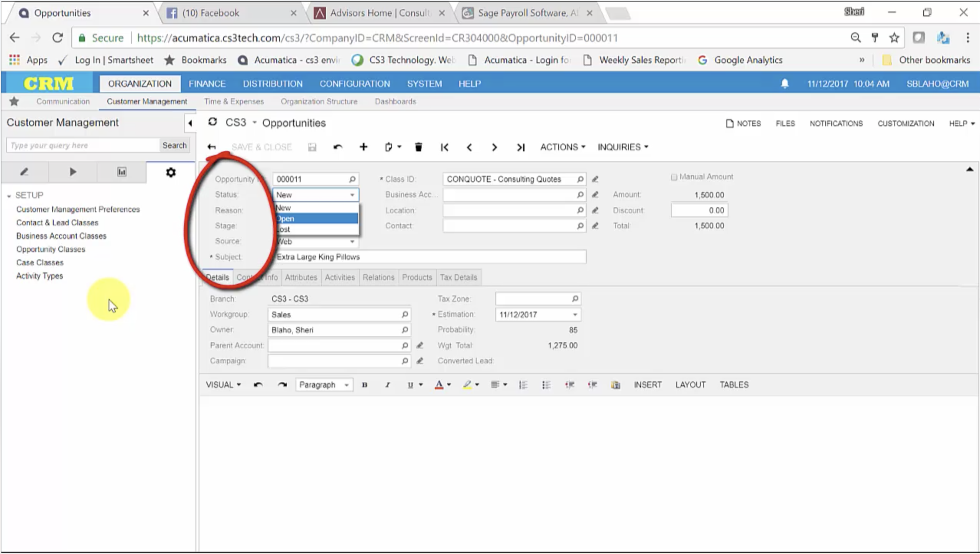The image size is (980, 554).
Task: Switch to the Products tab
Action: (417, 277)
